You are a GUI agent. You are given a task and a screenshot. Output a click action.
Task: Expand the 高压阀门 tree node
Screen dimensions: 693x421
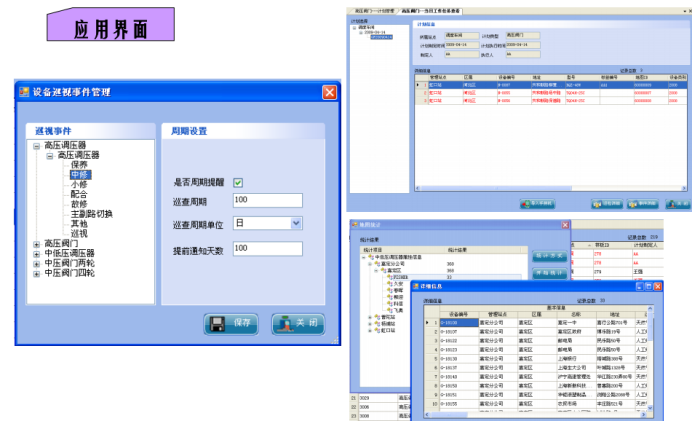click(37, 243)
